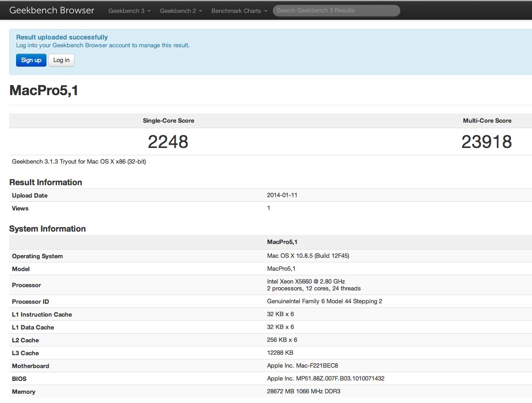Select the upload date 2014-01-11

point(282,195)
